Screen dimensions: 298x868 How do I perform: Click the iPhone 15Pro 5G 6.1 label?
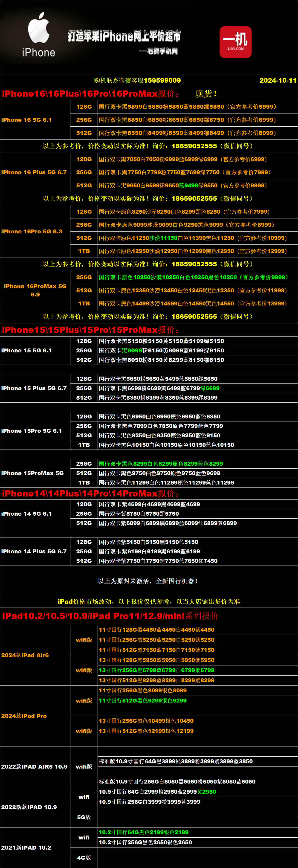pos(32,431)
